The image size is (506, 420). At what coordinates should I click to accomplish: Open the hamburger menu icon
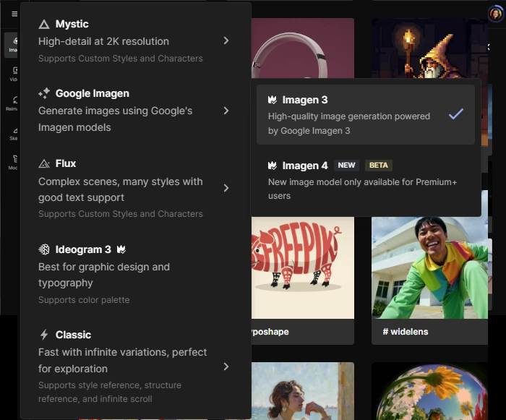[x=14, y=14]
